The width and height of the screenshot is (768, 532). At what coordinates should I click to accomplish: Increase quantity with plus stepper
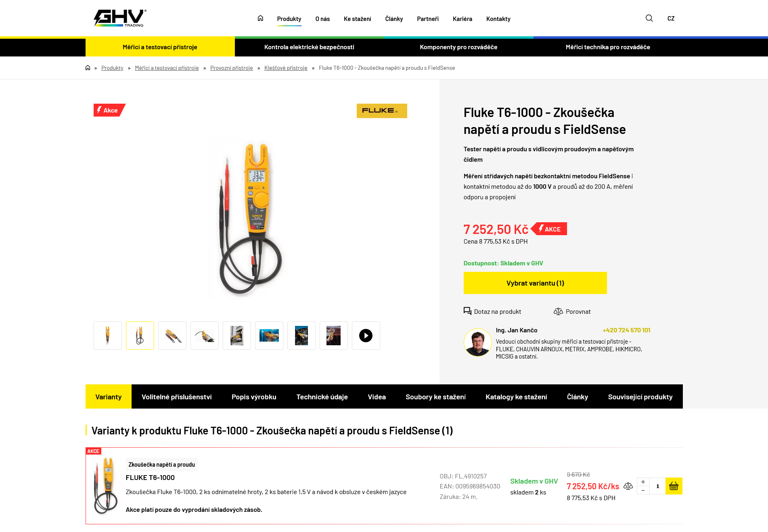click(x=643, y=482)
